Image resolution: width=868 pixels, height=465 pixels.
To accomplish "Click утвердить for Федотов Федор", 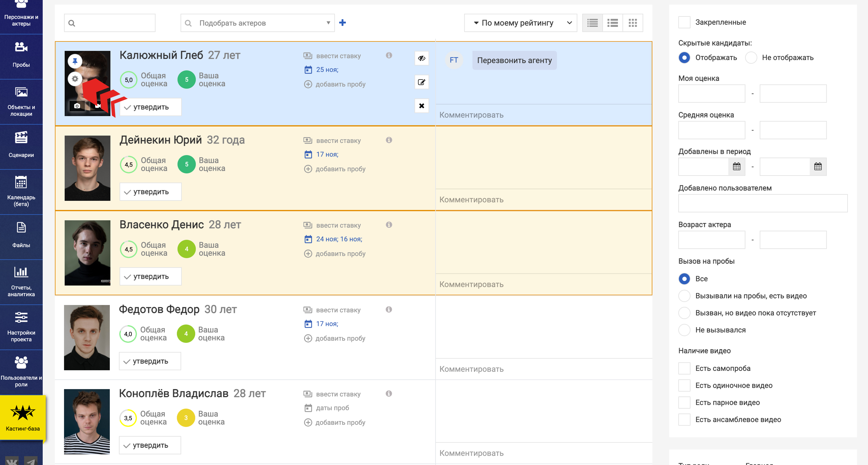I will 150,361.
